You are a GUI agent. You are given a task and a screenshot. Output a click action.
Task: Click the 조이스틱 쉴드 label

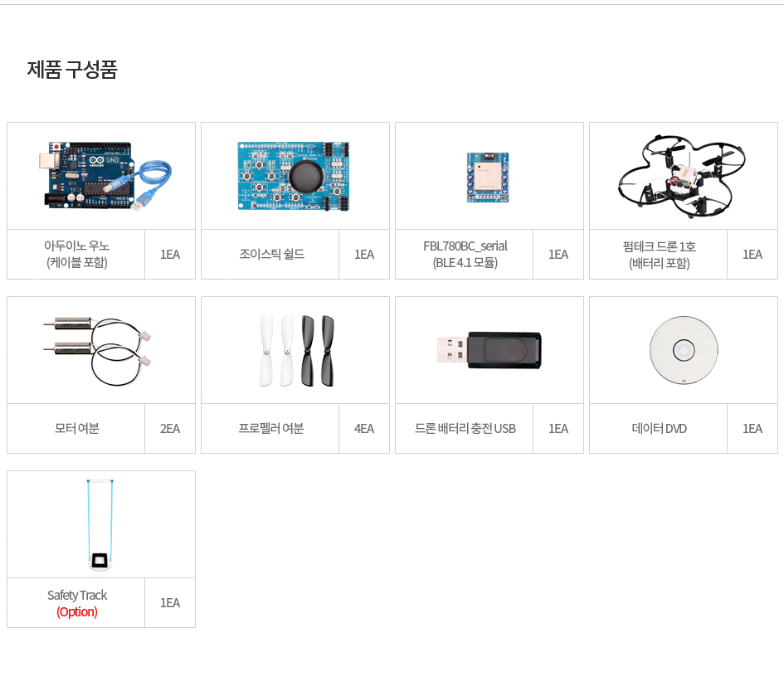271,254
